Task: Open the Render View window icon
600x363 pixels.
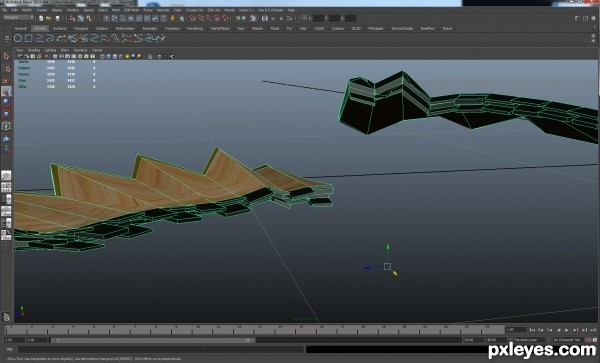Action: click(265, 18)
